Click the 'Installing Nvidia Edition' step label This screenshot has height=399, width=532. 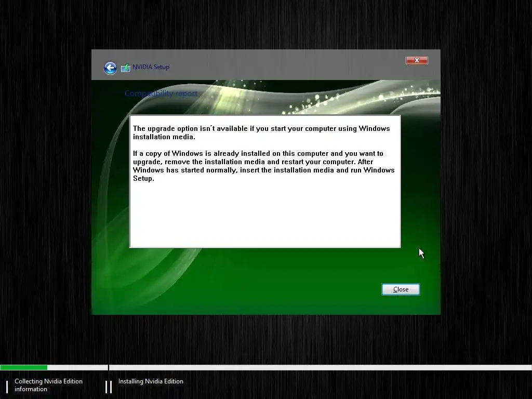pyautogui.click(x=151, y=381)
